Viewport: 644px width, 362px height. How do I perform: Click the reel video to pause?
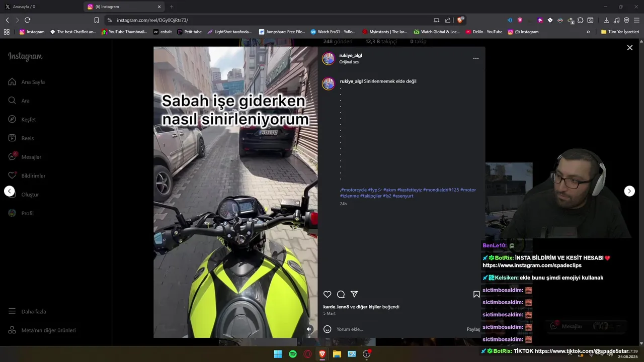(x=235, y=192)
